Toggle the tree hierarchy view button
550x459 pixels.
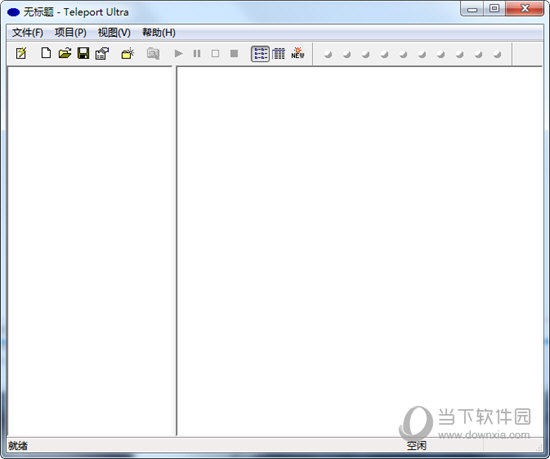click(x=260, y=54)
